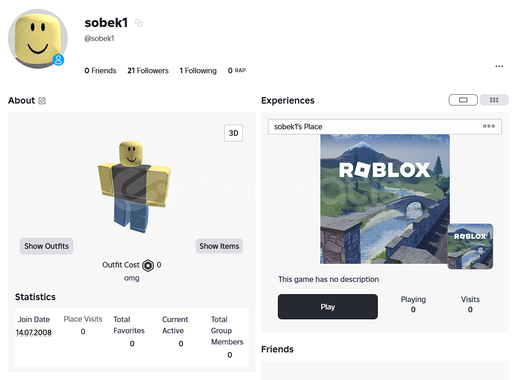This screenshot has height=380, width=524.
Task: Select the small Roblox experience icon
Action: click(x=470, y=246)
